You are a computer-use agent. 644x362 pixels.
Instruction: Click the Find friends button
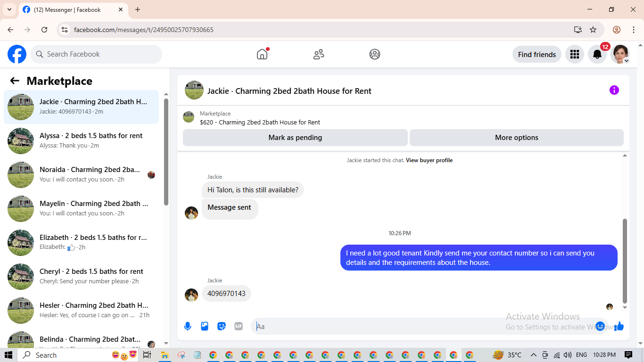537,54
